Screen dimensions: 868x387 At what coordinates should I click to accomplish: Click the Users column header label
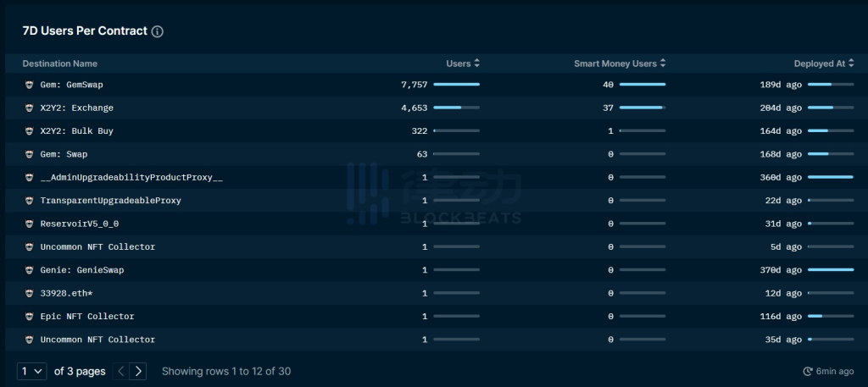click(459, 64)
